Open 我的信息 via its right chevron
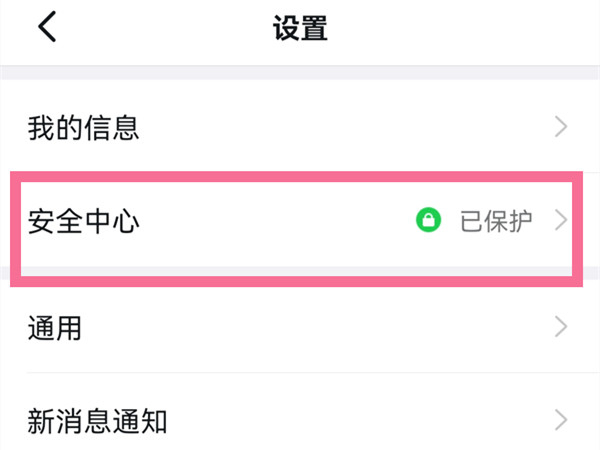600x450 pixels. (x=561, y=127)
